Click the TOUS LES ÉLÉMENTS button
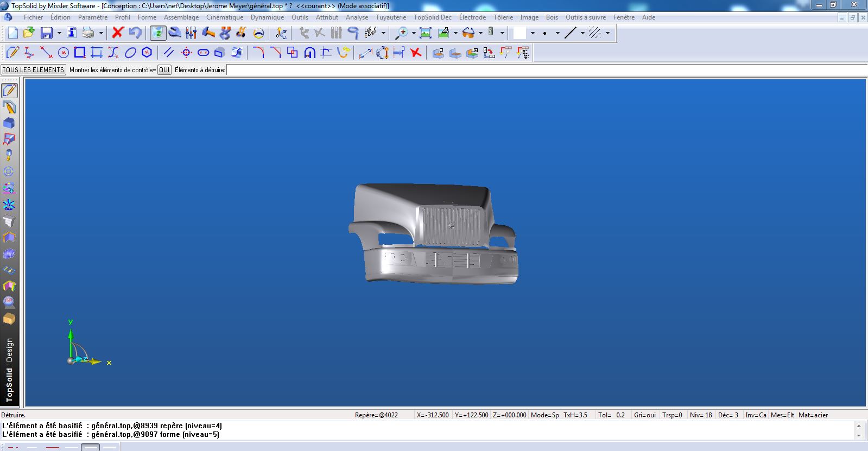 (33, 70)
